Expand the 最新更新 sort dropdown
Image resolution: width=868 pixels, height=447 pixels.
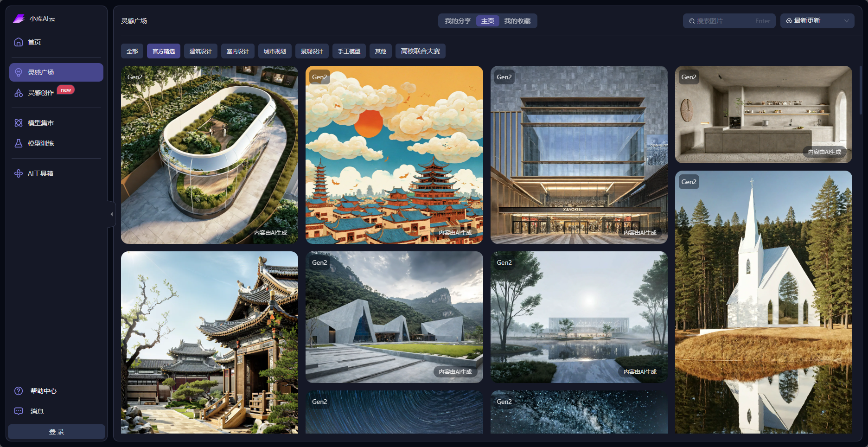(817, 21)
